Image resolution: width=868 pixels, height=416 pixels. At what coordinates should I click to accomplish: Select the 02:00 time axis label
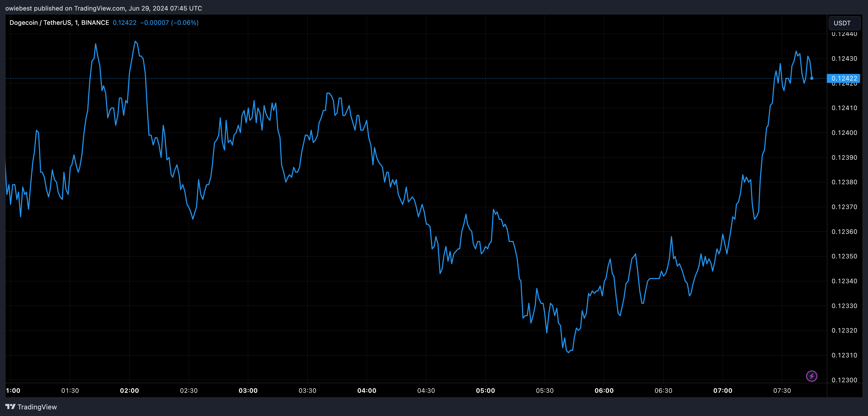point(129,390)
